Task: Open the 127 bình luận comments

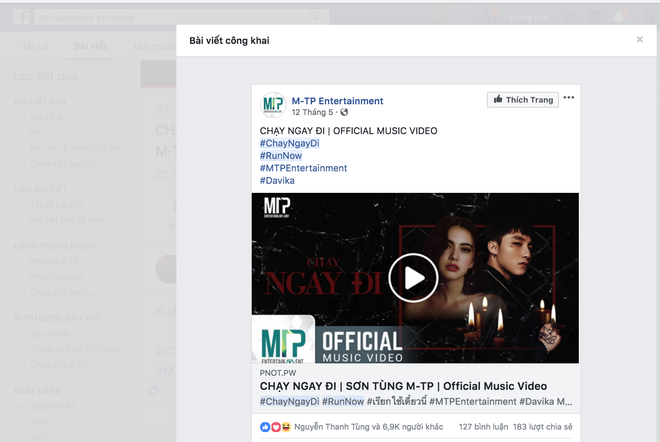Action: [483, 427]
